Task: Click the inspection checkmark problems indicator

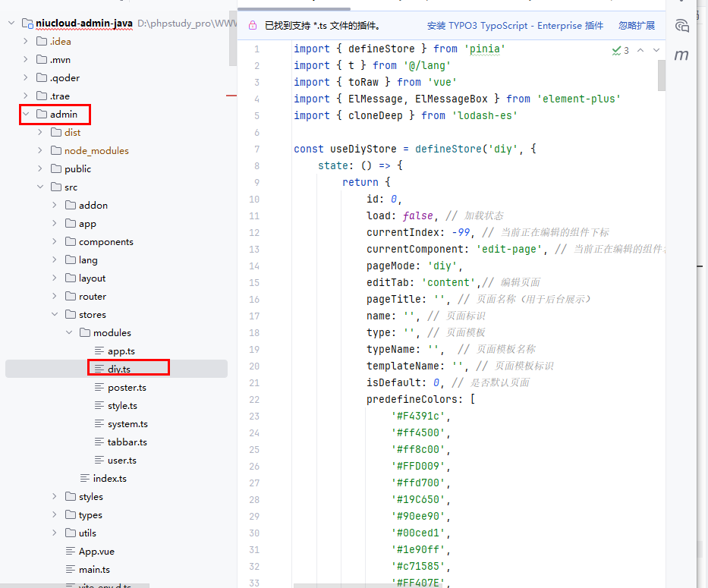Action: (620, 50)
